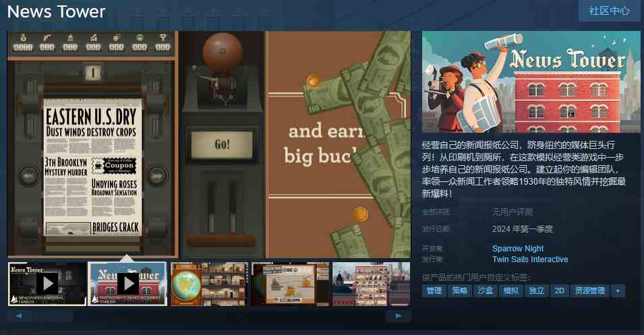Select the 策略 tag
This screenshot has height=335, width=644.
pyautogui.click(x=460, y=291)
